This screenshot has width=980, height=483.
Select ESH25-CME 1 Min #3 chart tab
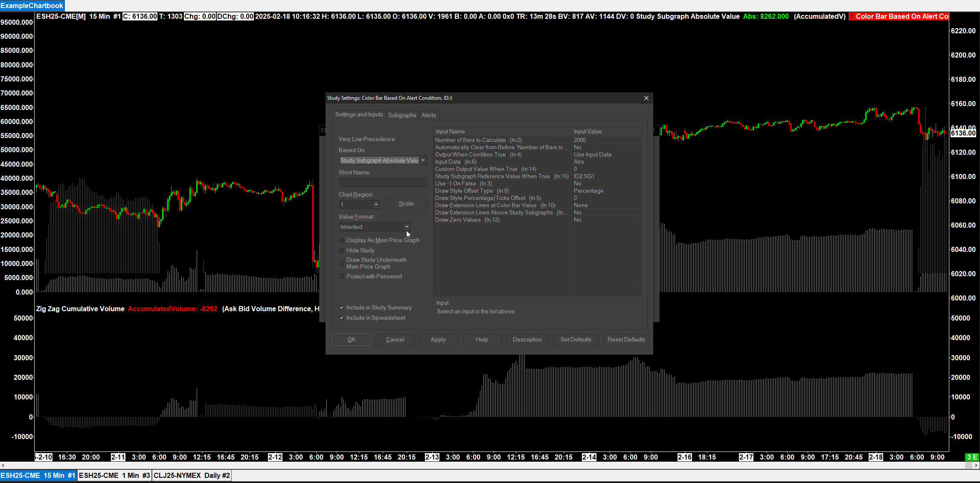click(x=114, y=475)
